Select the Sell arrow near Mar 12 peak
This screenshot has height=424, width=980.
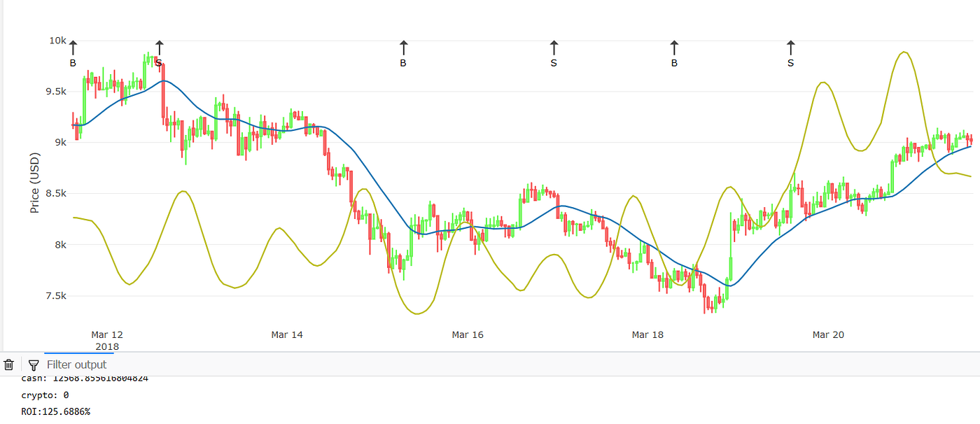[159, 49]
